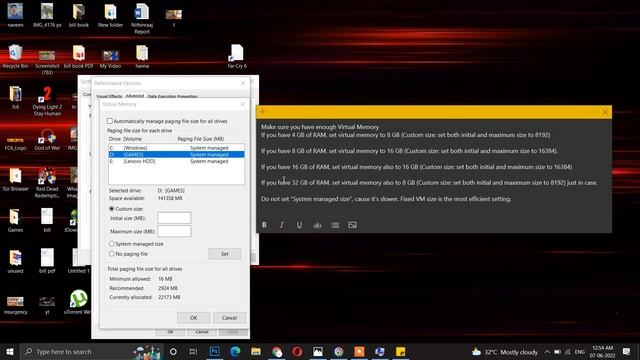Open Sticky Notes taskbar icon
This screenshot has width=640, height=360.
[x=400, y=351]
